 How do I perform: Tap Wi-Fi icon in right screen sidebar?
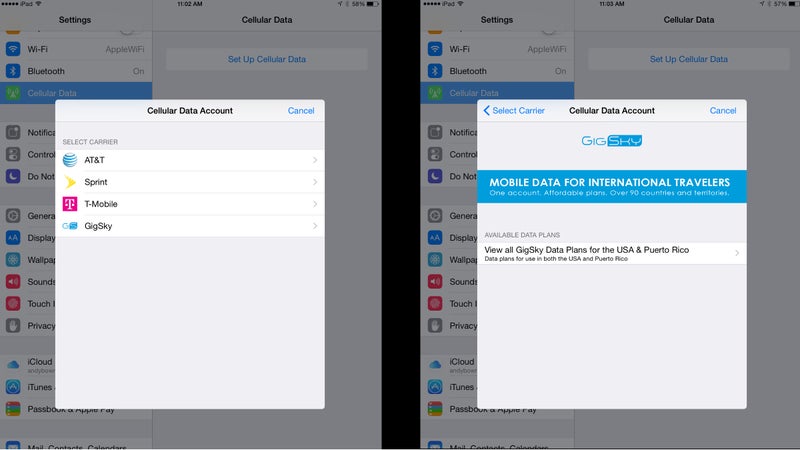[x=435, y=49]
